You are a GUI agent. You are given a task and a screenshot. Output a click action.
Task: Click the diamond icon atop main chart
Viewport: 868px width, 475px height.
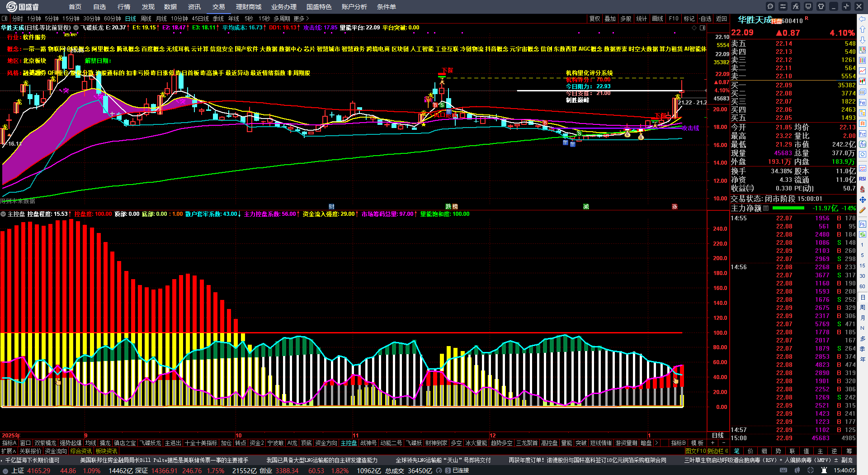694,28
